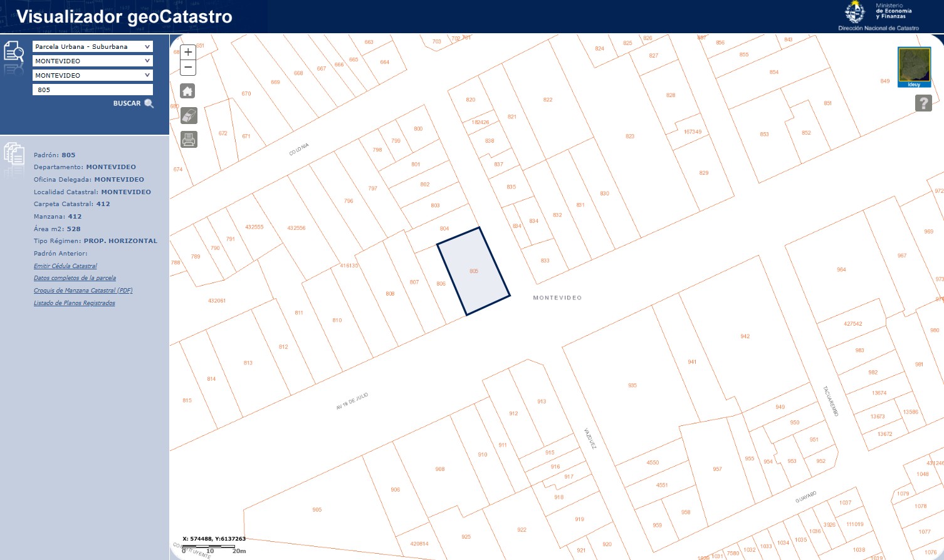
Task: Open the locality MONTEVIDEO dropdown
Action: point(92,76)
